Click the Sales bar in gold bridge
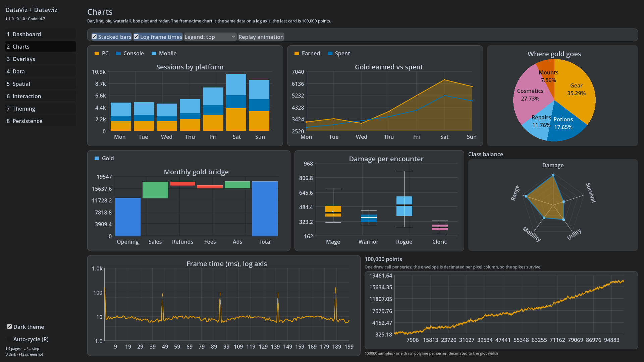 click(155, 190)
